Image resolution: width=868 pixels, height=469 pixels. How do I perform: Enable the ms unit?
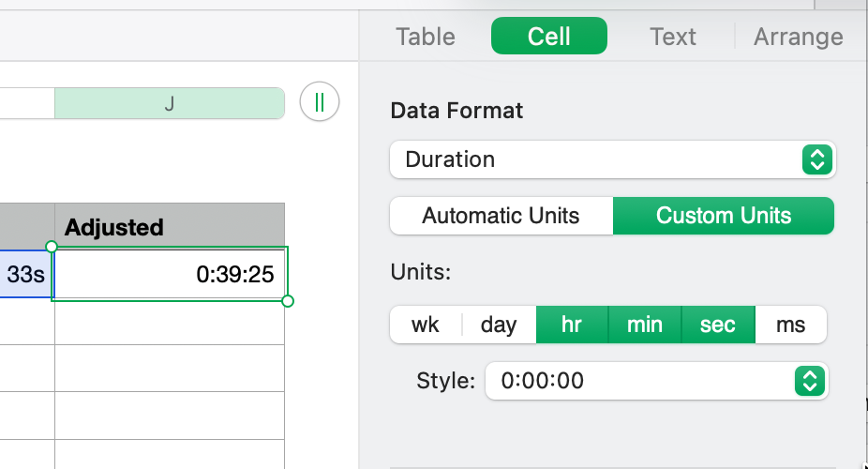[x=791, y=325]
